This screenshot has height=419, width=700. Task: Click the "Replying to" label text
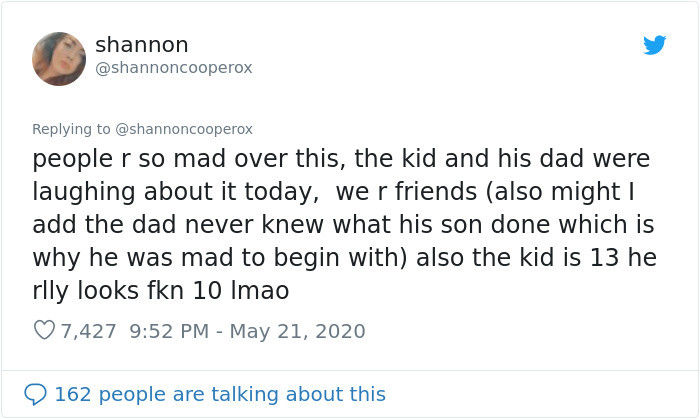click(x=72, y=129)
